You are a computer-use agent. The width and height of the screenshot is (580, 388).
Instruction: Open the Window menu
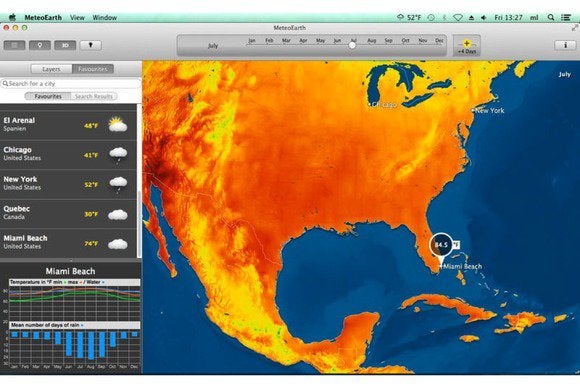click(x=105, y=17)
